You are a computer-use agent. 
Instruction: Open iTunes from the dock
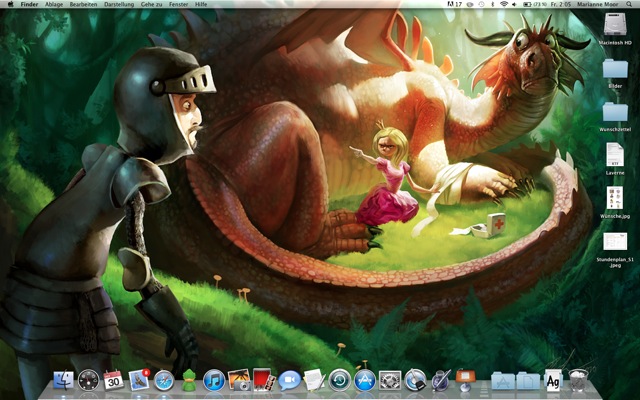(214, 381)
